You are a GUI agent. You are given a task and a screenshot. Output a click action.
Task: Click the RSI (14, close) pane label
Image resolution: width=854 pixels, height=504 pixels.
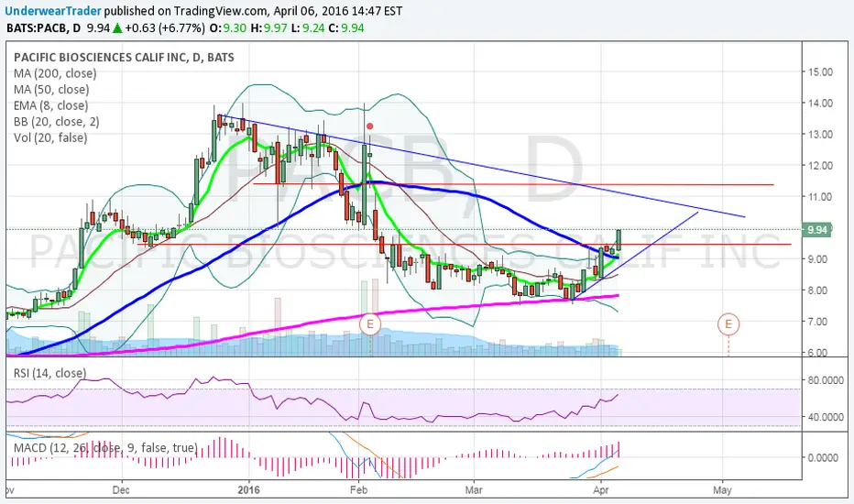coord(49,373)
